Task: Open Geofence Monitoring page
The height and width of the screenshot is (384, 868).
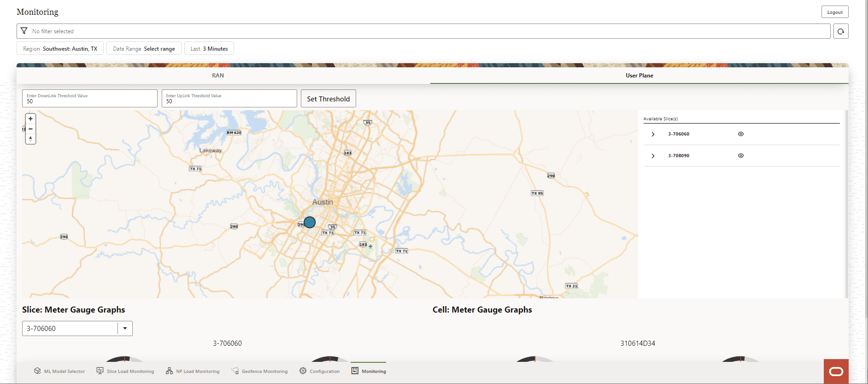Action: [259, 371]
